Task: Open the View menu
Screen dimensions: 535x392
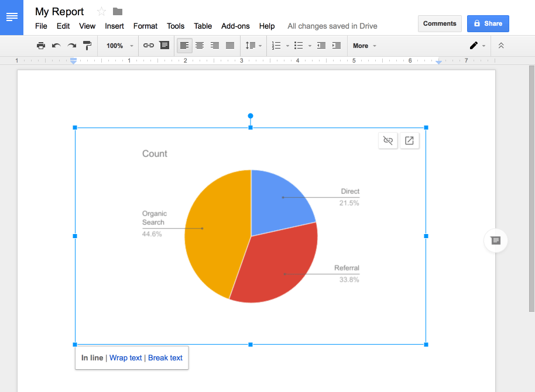Action: point(87,26)
